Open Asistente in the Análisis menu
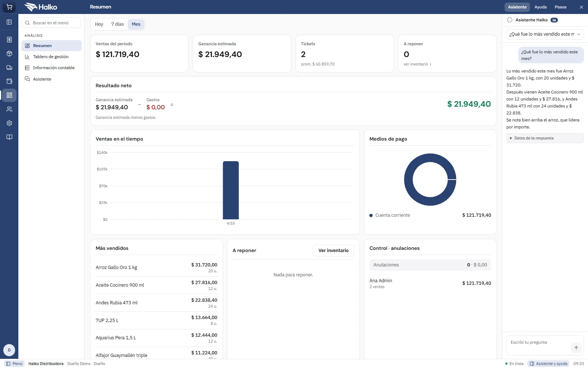This screenshot has width=588, height=368. tap(51, 79)
